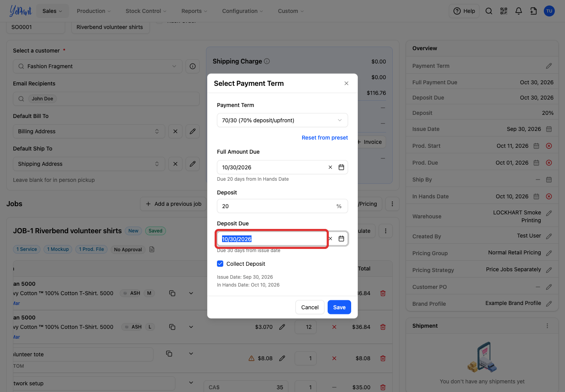Image resolution: width=565 pixels, height=392 pixels.
Task: Delete the ASH M line item
Action: click(383, 293)
